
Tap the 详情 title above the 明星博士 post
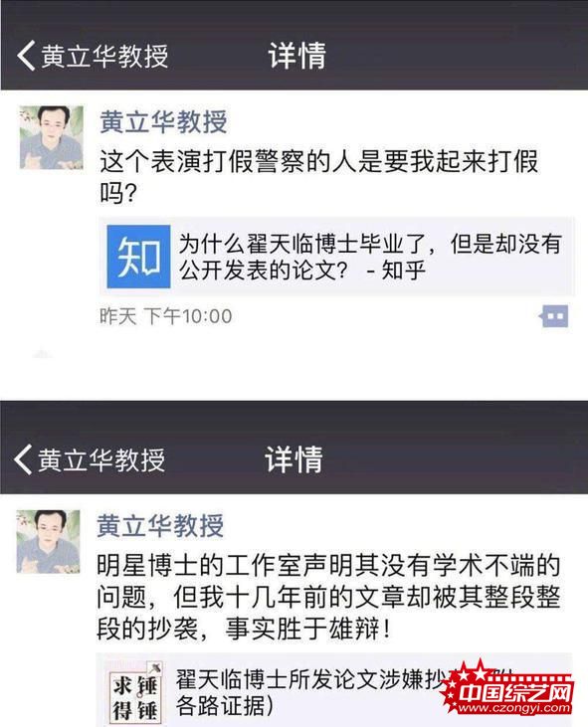(294, 459)
